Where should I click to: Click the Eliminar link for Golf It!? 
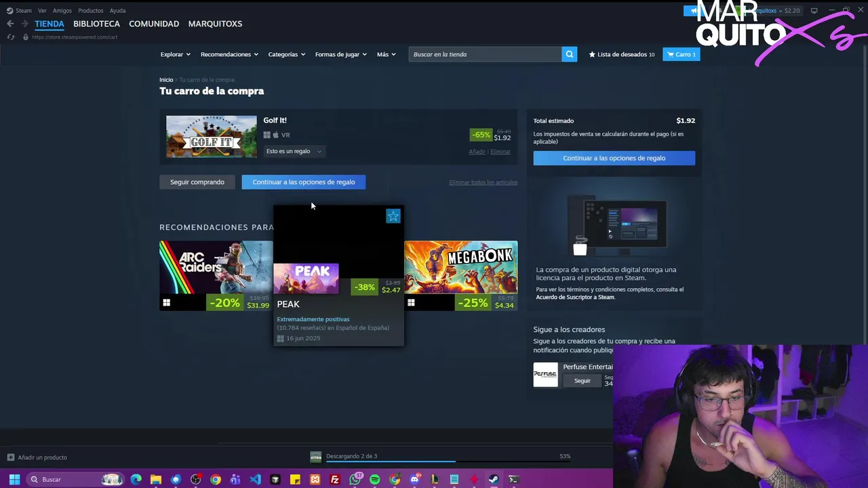click(x=500, y=152)
